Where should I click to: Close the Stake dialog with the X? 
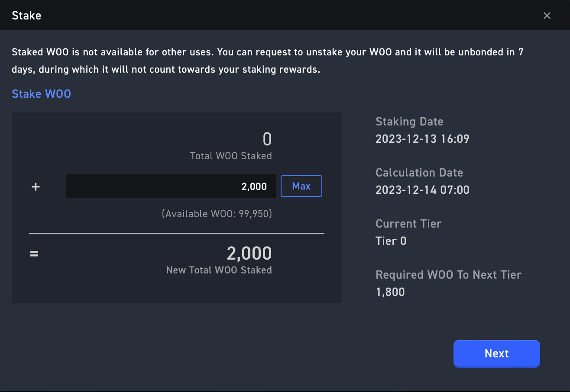tap(547, 16)
